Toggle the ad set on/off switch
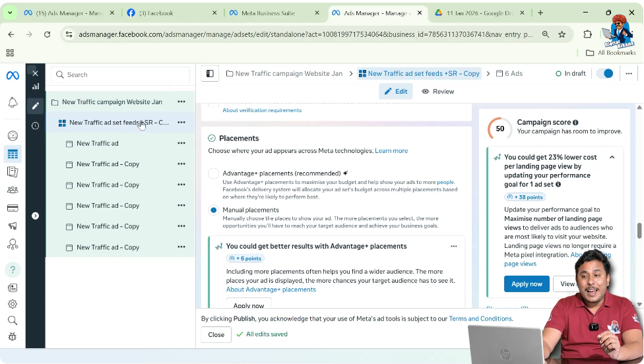Viewport: 644px width, 364px height. pos(604,74)
